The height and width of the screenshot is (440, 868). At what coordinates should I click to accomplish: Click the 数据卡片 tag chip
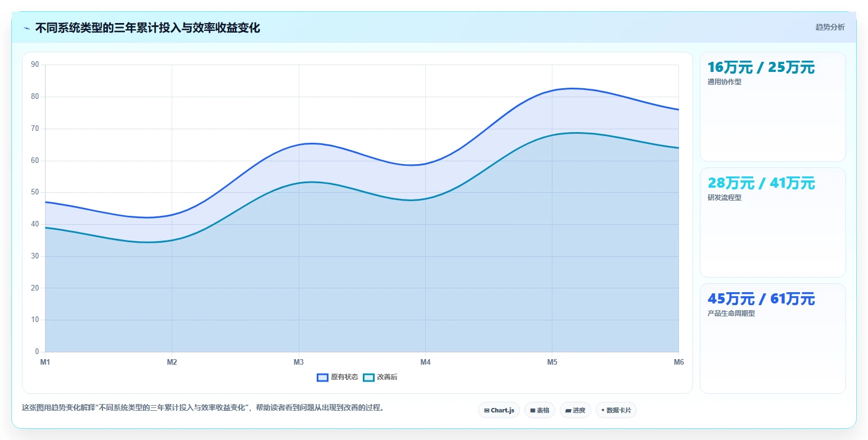click(x=616, y=410)
